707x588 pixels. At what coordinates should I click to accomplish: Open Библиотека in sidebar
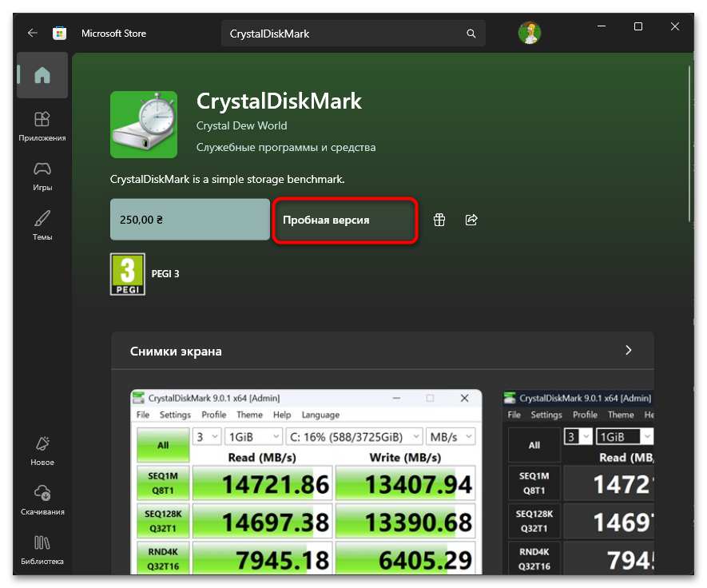(42, 550)
